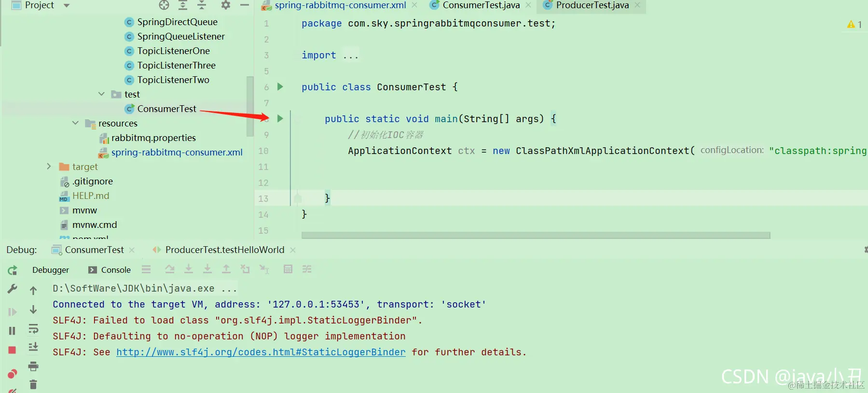Collapse the test folder
The image size is (868, 393).
(x=101, y=94)
